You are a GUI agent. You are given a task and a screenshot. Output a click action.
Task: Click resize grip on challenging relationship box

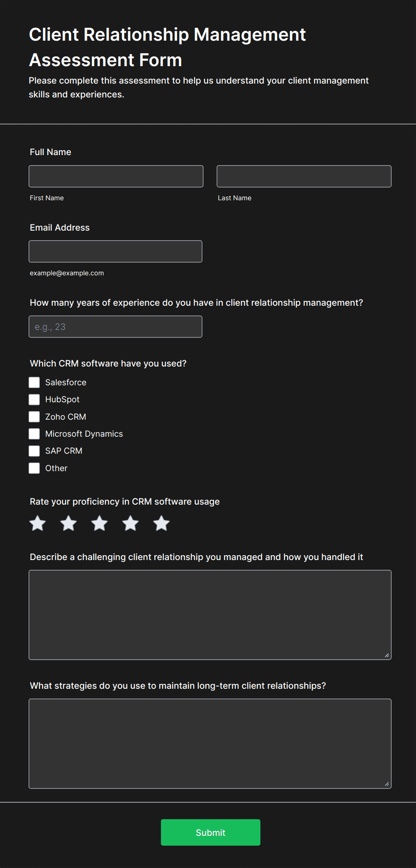tap(387, 655)
